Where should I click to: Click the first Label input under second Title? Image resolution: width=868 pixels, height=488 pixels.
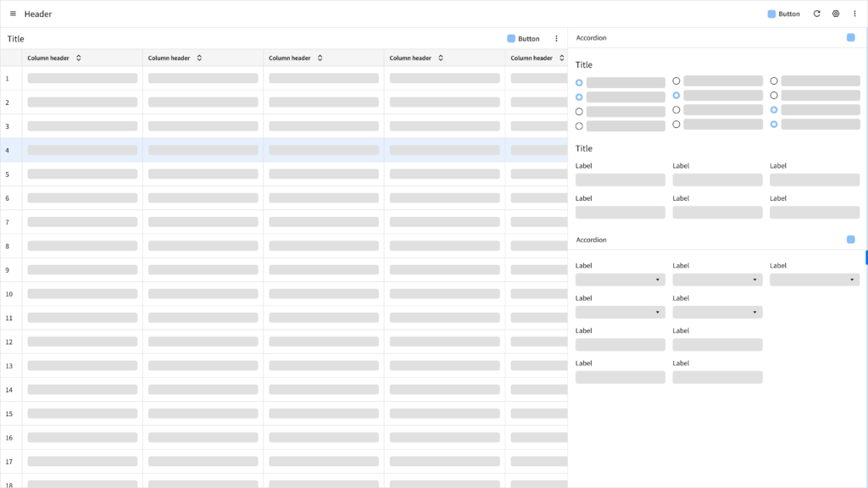pos(620,180)
